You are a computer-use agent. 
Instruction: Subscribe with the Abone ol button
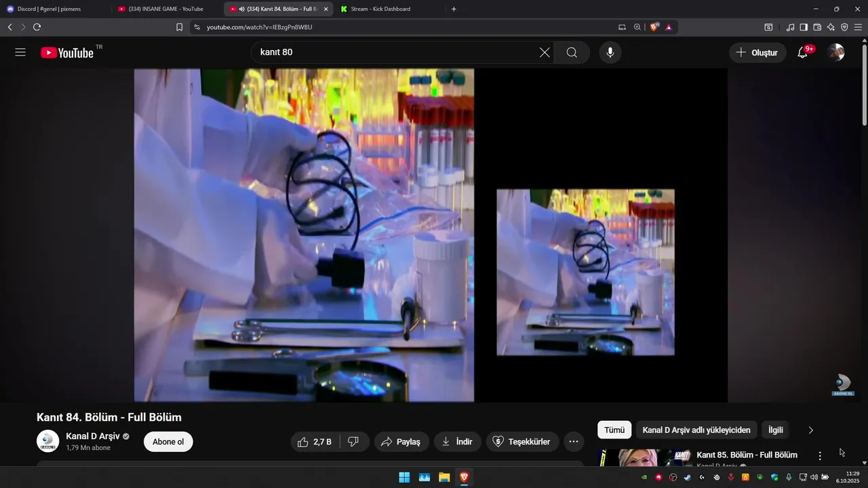(168, 442)
